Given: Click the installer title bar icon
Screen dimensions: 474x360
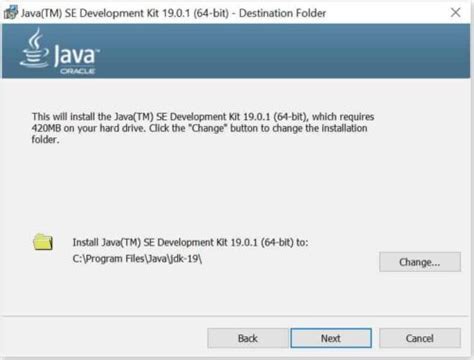Looking at the screenshot, I should 10,13.
